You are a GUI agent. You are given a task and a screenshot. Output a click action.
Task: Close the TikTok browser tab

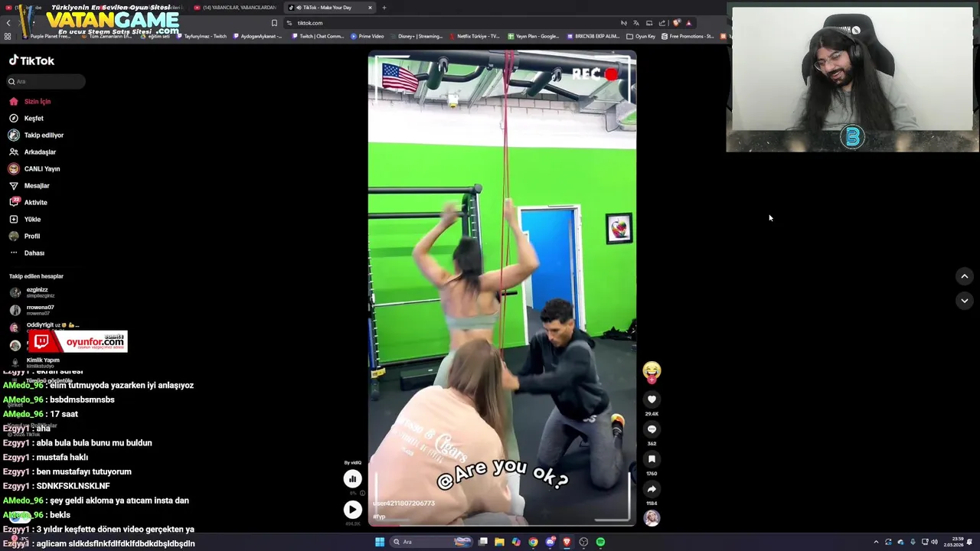coord(370,8)
